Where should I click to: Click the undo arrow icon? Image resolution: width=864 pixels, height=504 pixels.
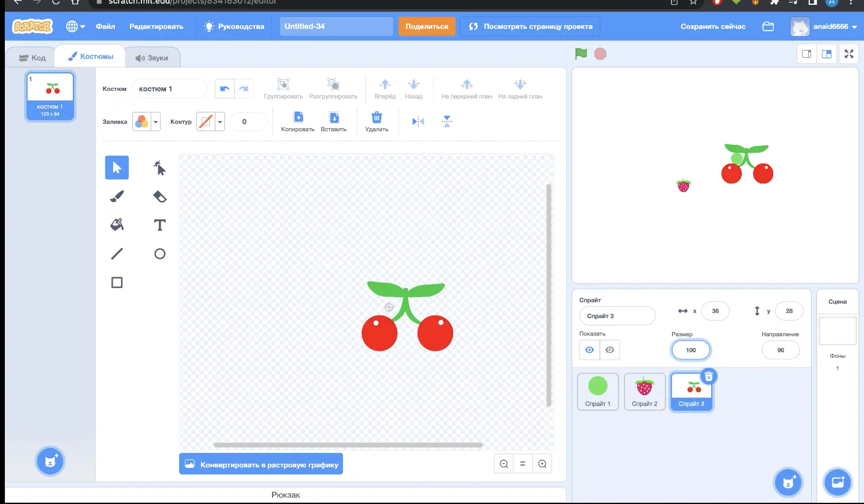[x=224, y=88]
